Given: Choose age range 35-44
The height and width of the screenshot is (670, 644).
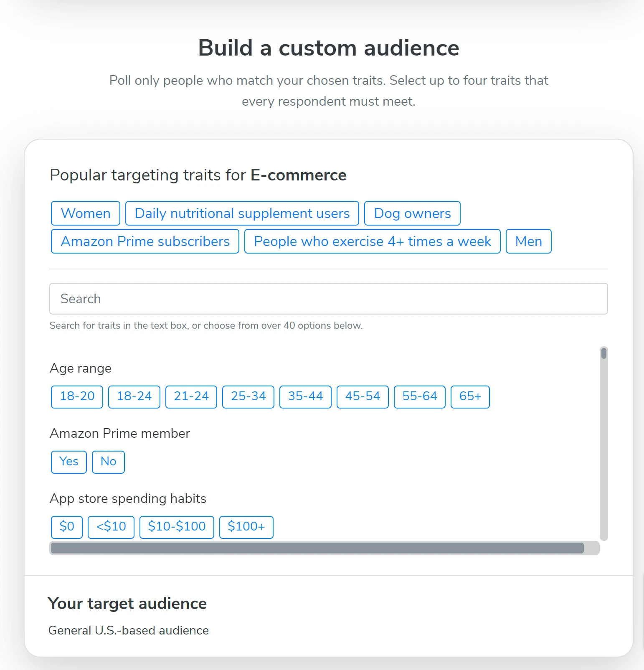Looking at the screenshot, I should (x=305, y=396).
